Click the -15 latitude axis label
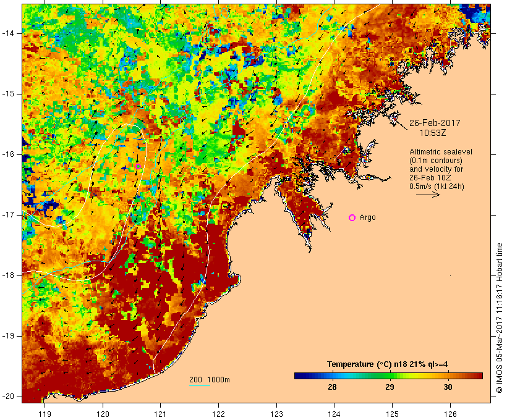This screenshot has width=507, height=420. 8,94
